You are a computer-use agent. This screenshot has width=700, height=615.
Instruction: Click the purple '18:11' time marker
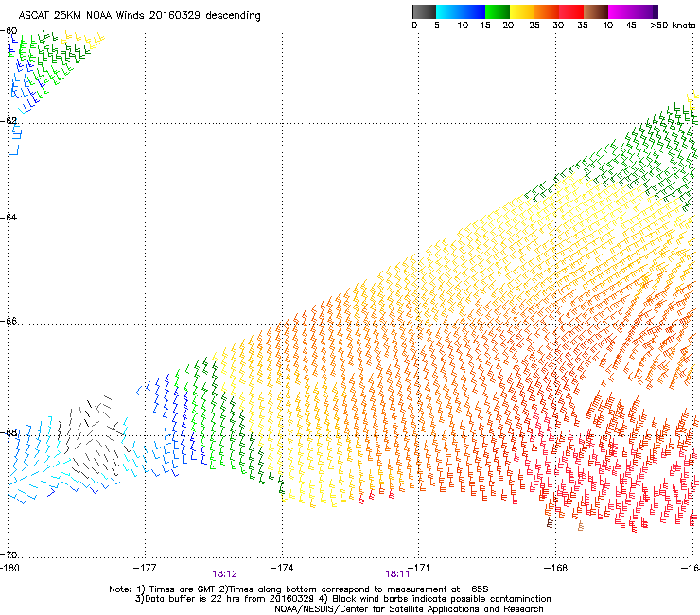[x=397, y=574]
